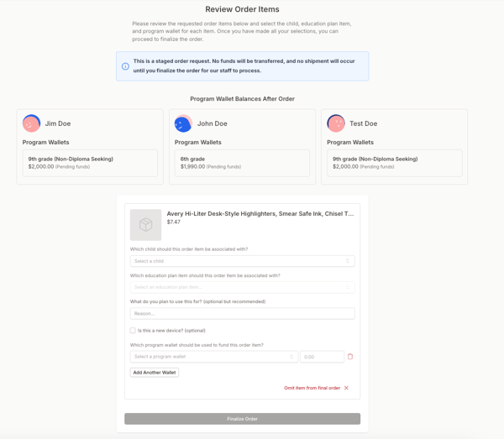Click the info icon in staged order banner

(125, 66)
